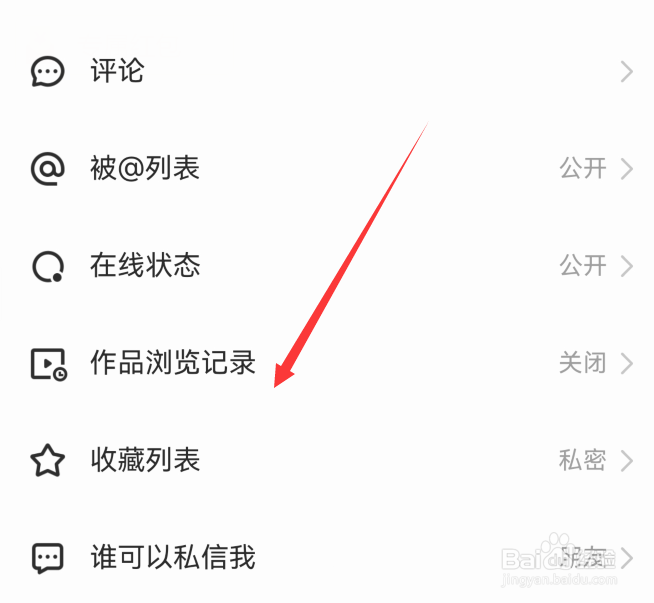Change the 公开 value for 在线状态
The width and height of the screenshot is (654, 603).
tap(583, 266)
